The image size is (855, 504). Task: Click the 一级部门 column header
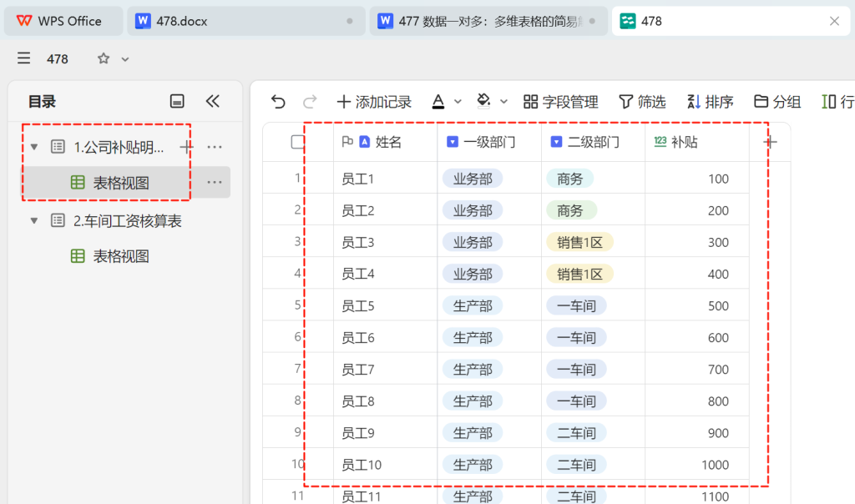489,142
